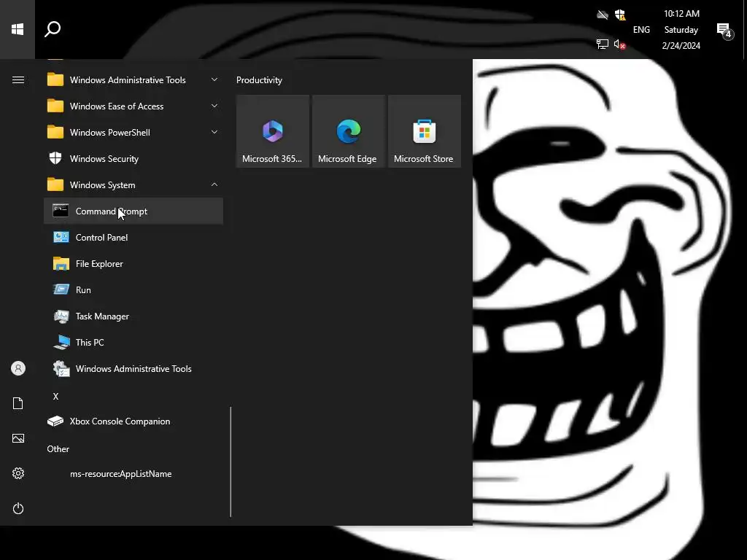
Task: Expand the Start menu hamburger icon
Action: (x=18, y=80)
